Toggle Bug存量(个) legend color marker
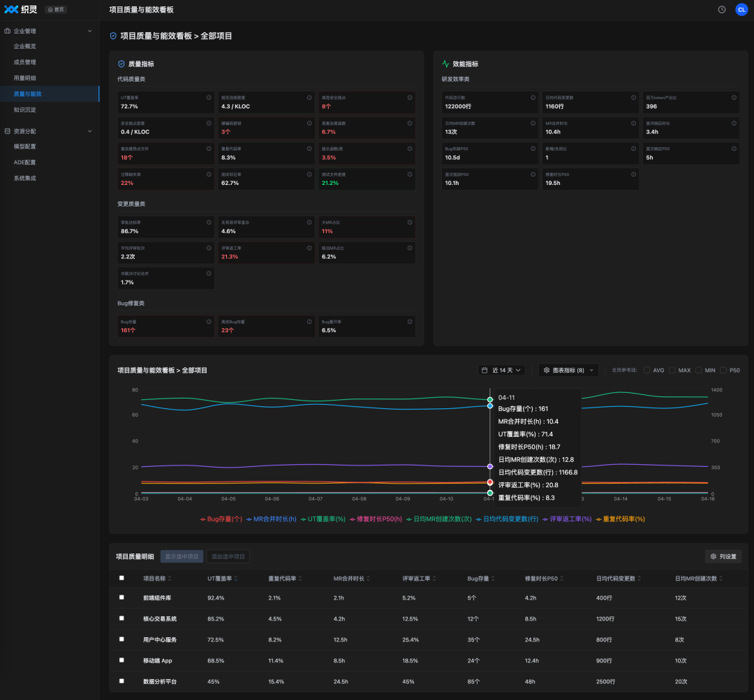754x700 pixels. (x=203, y=519)
